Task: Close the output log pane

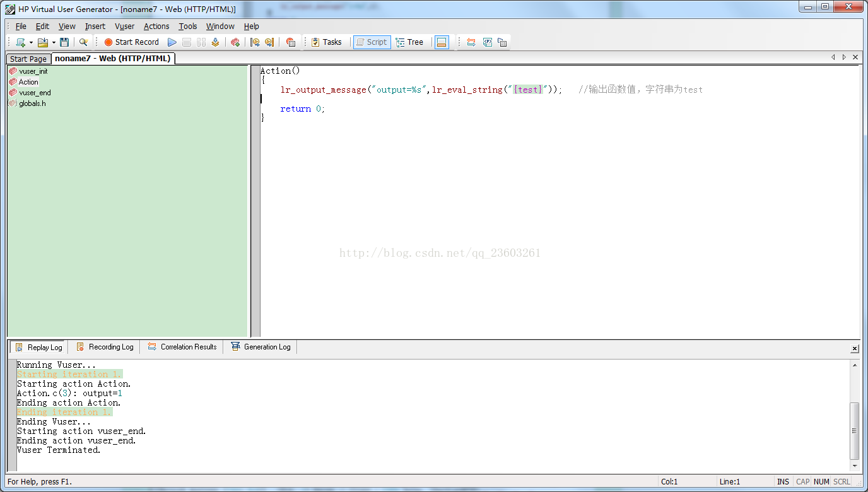Action: coord(855,349)
